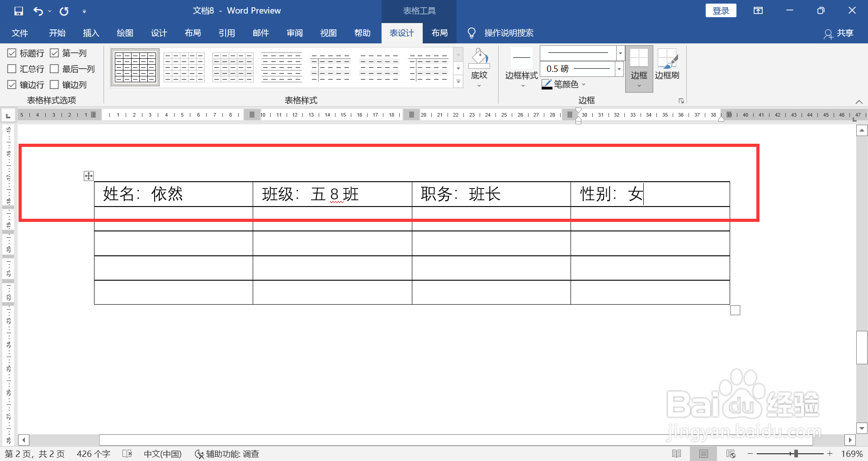
Task: Click the Redo/Repeat icon
Action: 64,11
